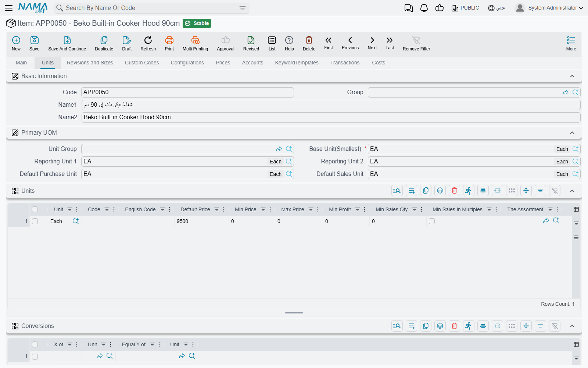The width and height of the screenshot is (588, 368).
Task: Open the chat messages icon
Action: [409, 8]
